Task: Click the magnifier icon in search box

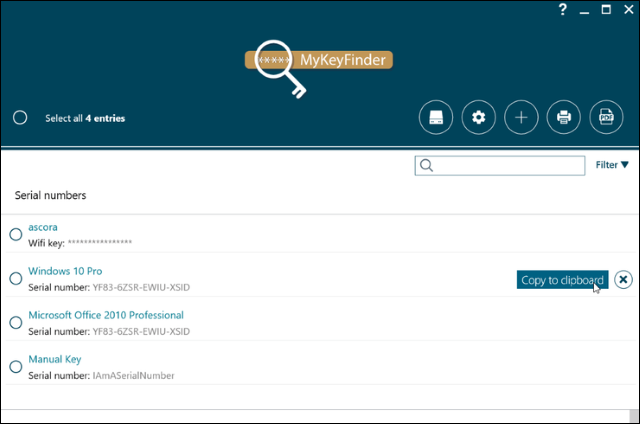Action: (x=426, y=165)
